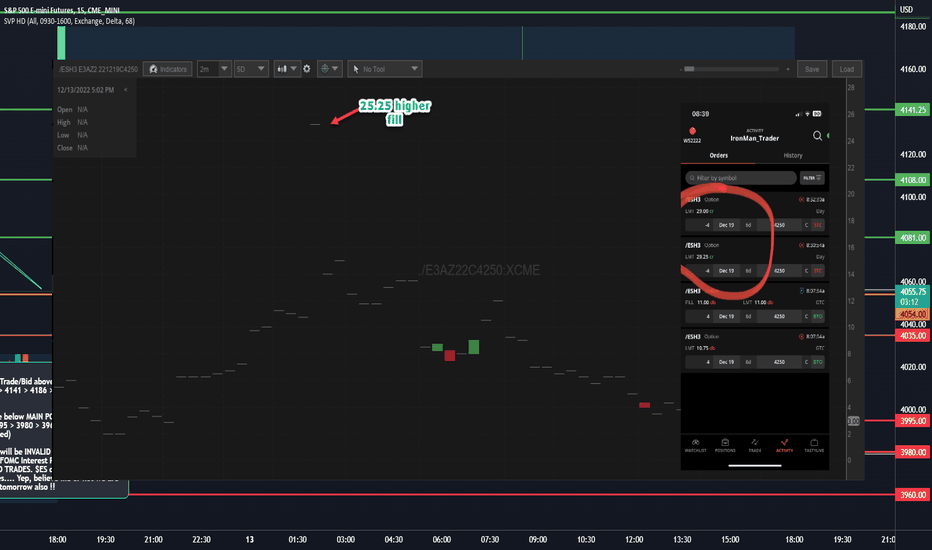The width and height of the screenshot is (932, 550).
Task: Click the 4108.00 green price label
Action: point(912,180)
